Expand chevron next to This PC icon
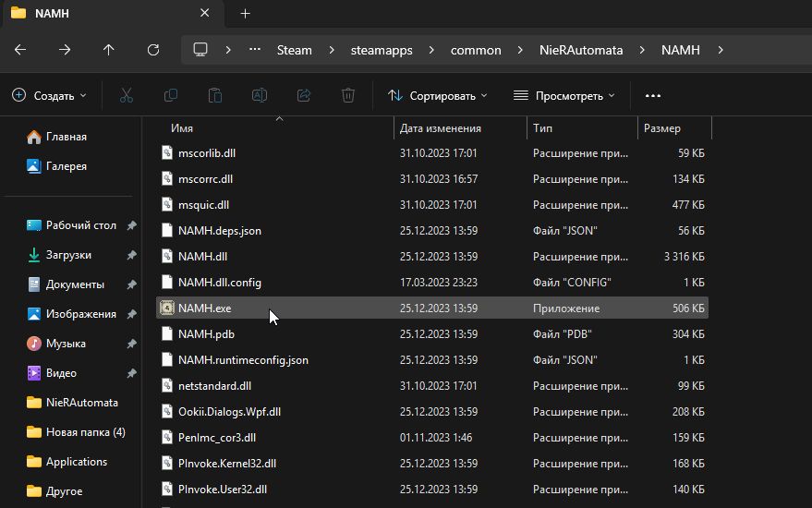Viewport: 812px width, 508px height. pos(228,50)
